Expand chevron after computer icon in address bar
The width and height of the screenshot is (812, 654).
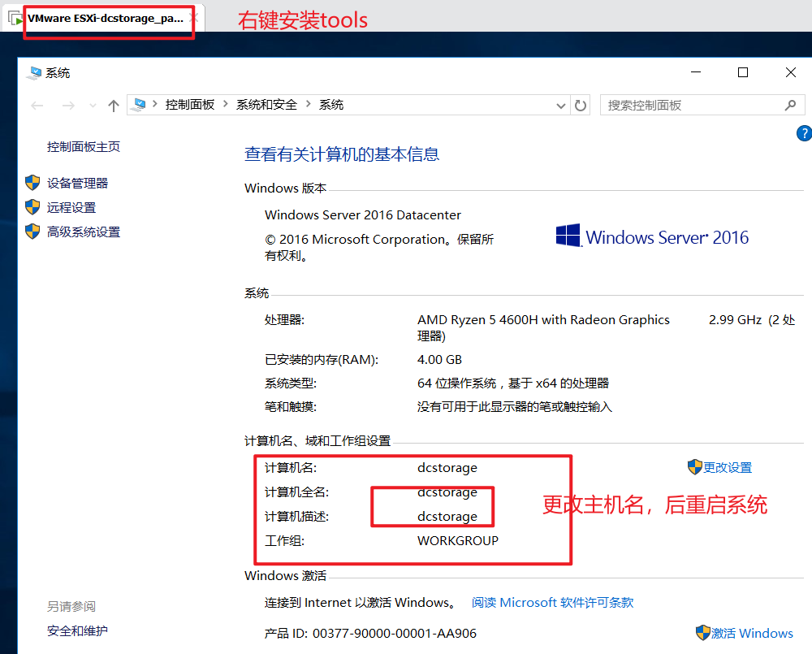point(155,104)
